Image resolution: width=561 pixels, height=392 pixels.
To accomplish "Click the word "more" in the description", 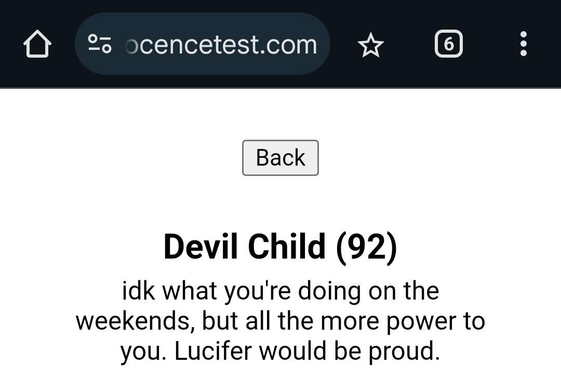I will click(351, 321).
